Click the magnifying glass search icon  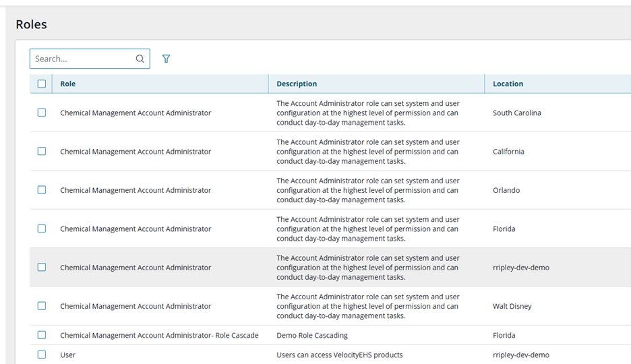pos(140,59)
